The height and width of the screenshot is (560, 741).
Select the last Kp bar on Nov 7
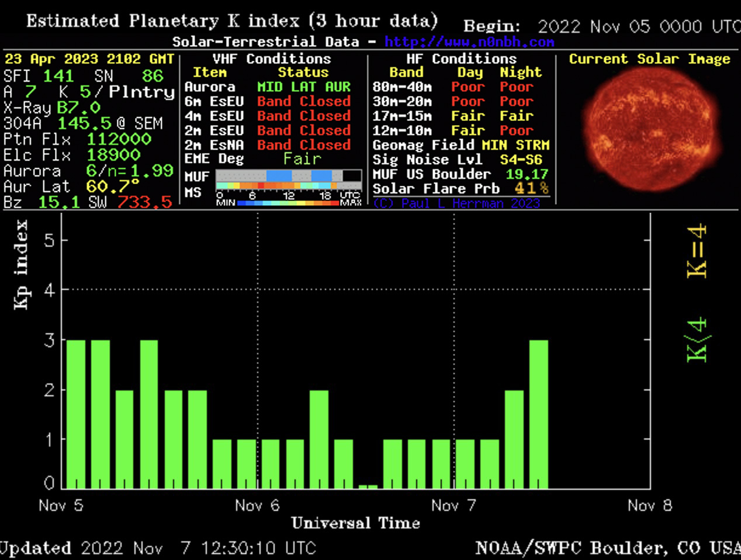[x=538, y=414]
